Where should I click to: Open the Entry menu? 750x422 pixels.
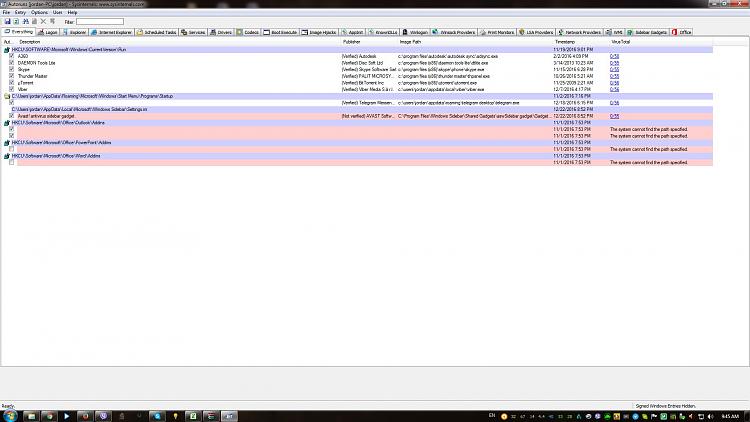pos(20,12)
